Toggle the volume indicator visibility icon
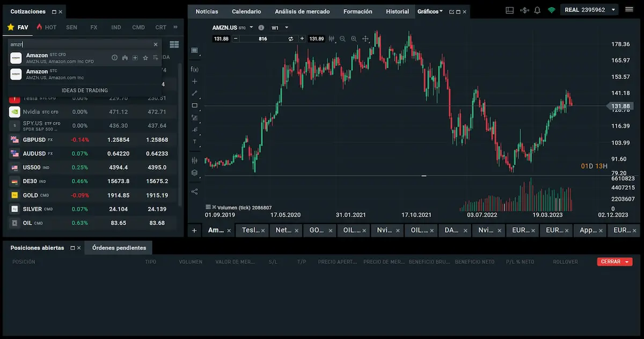The height and width of the screenshot is (339, 644). coord(208,207)
